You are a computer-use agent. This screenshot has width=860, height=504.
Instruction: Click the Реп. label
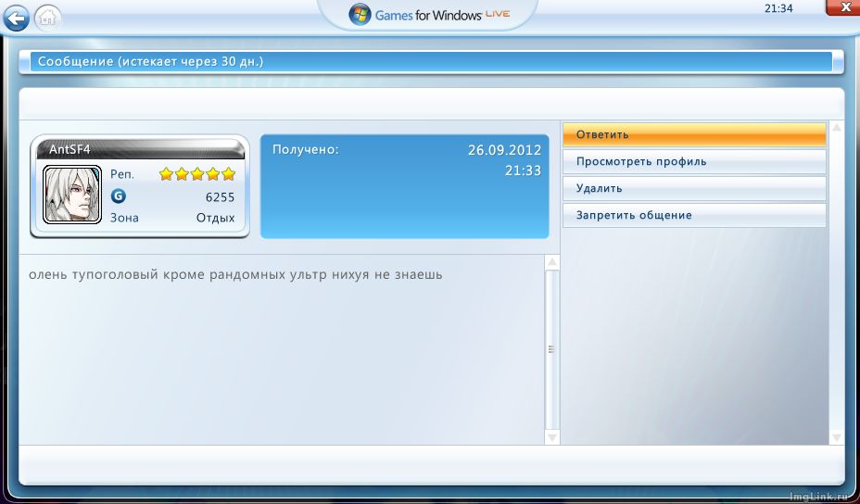(x=121, y=175)
